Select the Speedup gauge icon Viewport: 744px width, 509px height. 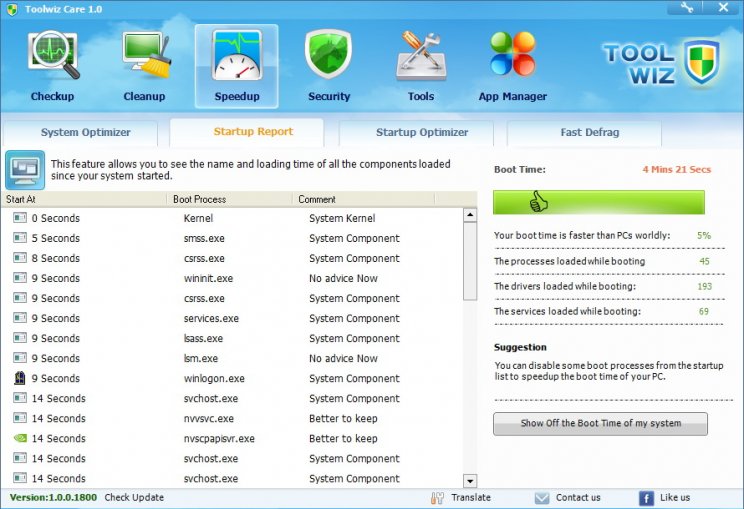pyautogui.click(x=237, y=56)
